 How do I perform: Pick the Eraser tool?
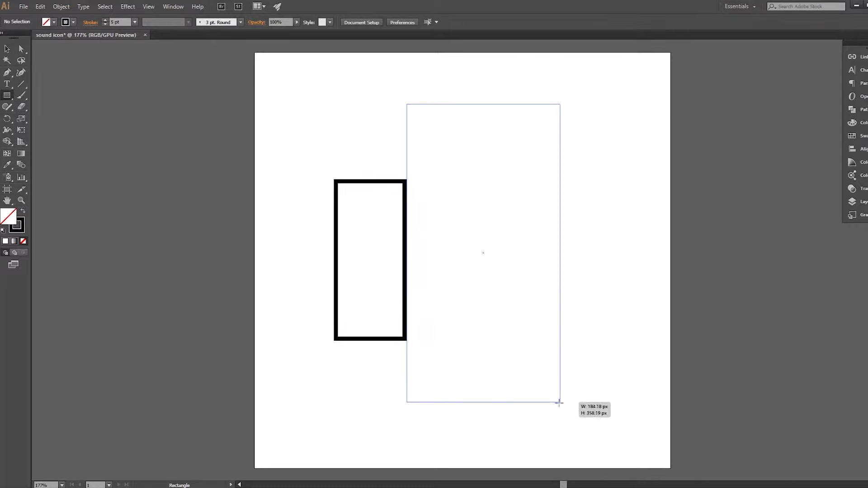coord(21,107)
